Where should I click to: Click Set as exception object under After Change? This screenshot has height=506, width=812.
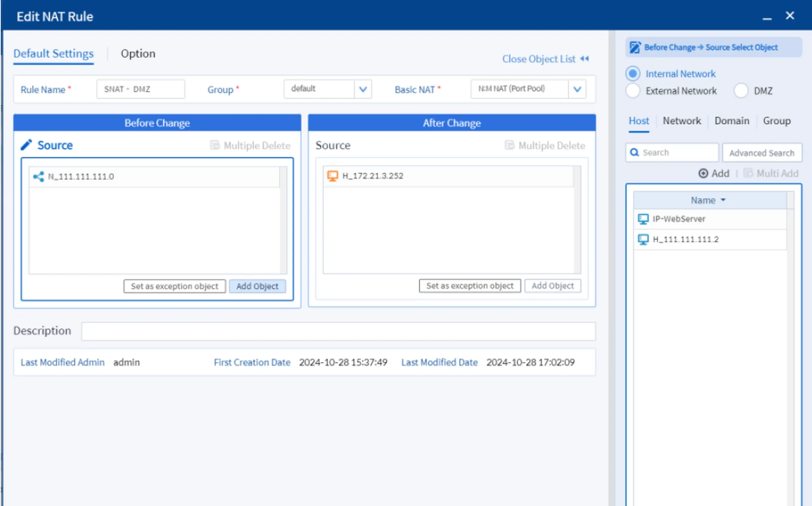pos(470,286)
